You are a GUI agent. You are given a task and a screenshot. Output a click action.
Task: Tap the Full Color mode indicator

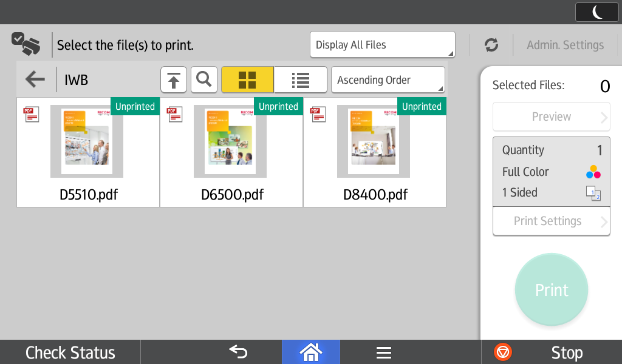pyautogui.click(x=550, y=172)
